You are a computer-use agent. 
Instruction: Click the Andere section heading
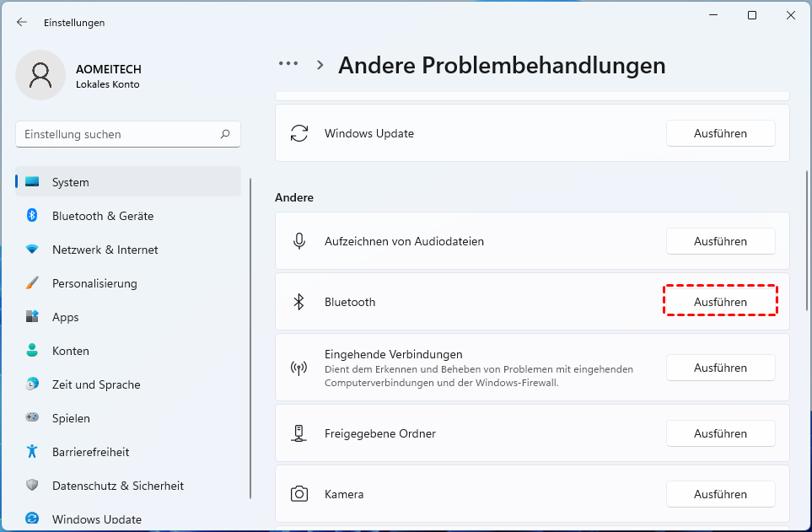tap(294, 197)
